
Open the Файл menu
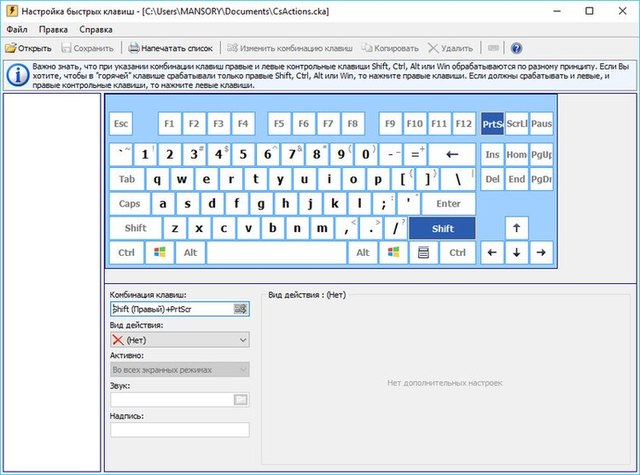point(16,29)
